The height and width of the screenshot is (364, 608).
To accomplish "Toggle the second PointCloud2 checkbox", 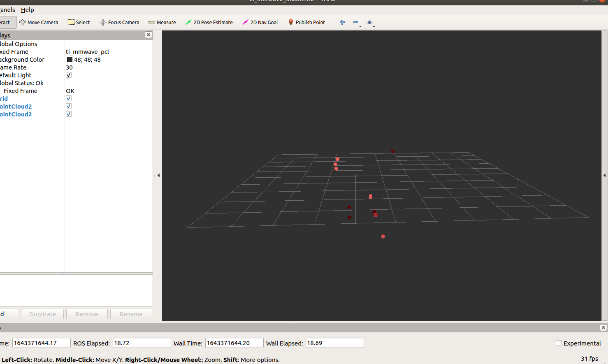I will 69,114.
